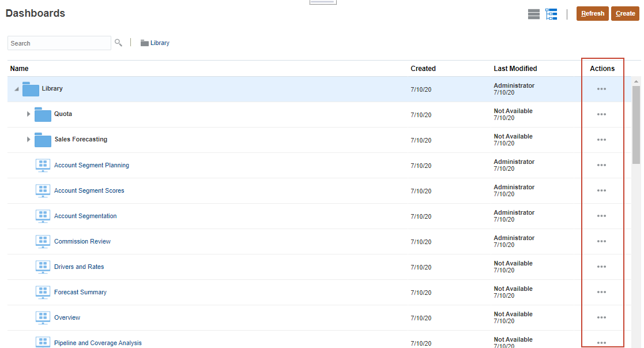Collapse the Library folder
644x348 pixels.
click(17, 89)
